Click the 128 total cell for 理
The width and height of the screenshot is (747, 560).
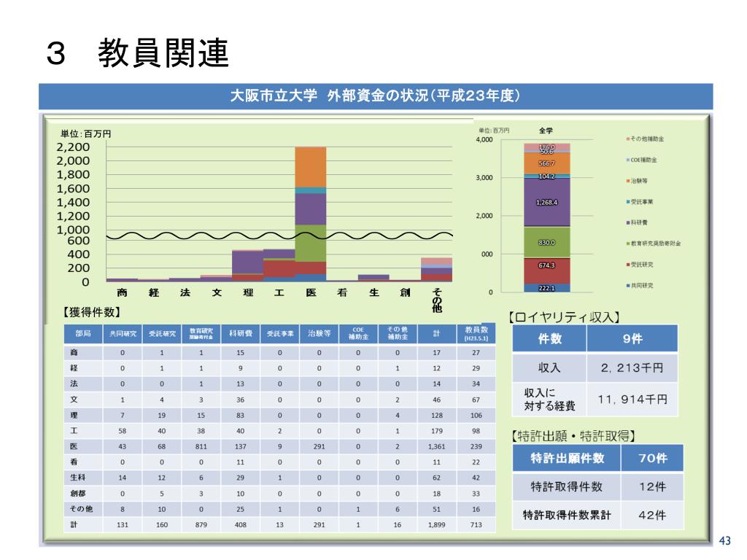437,415
